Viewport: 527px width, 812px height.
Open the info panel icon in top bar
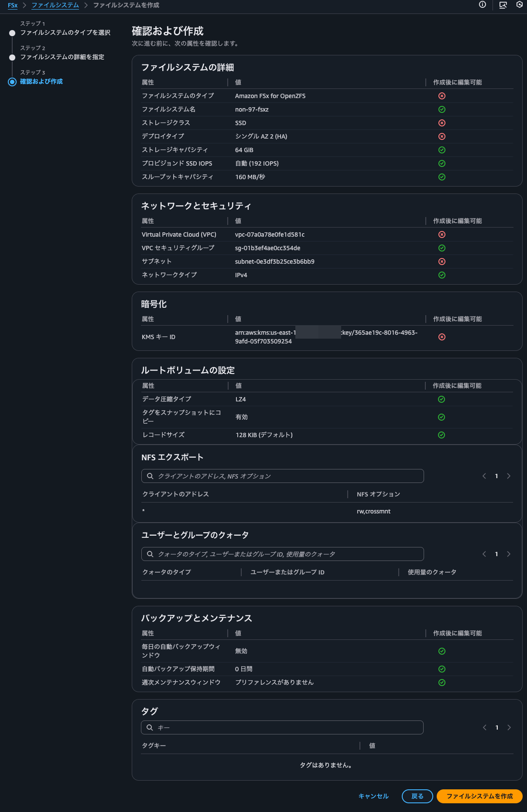[483, 5]
